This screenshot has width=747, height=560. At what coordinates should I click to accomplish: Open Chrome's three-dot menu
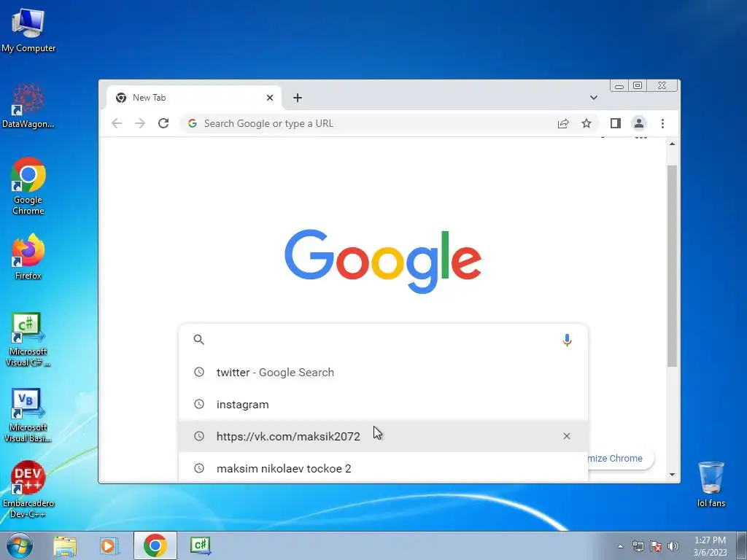point(662,123)
